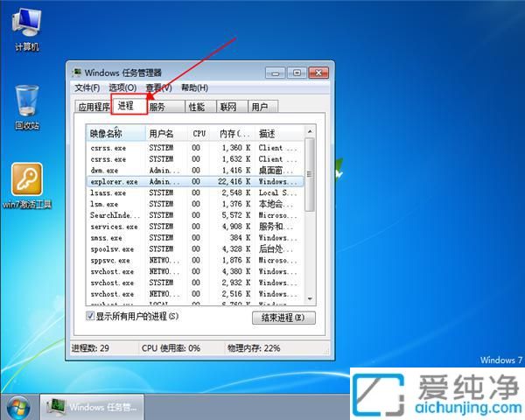Click the Task Manager taskbar button
This screenshot has width=525, height=420.
click(92, 407)
